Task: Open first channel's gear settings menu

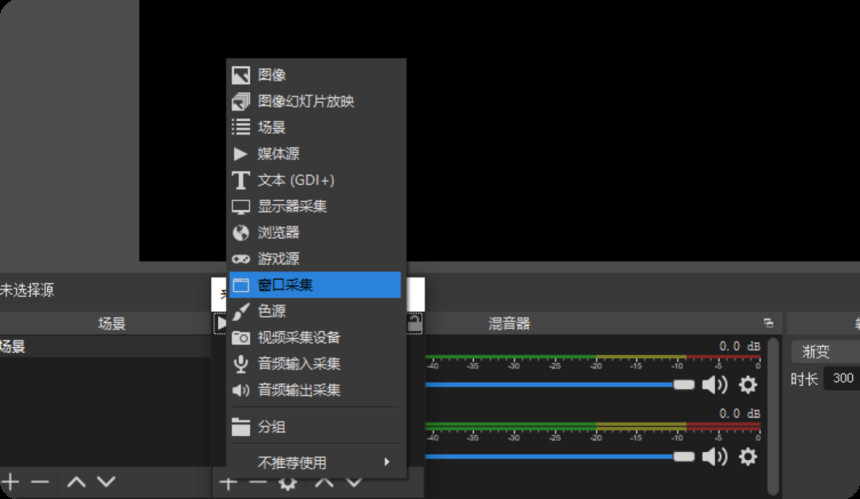Action: pos(748,384)
